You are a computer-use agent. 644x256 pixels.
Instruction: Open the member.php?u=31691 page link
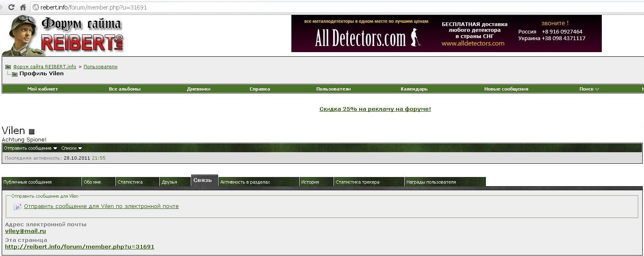pyautogui.click(x=79, y=247)
